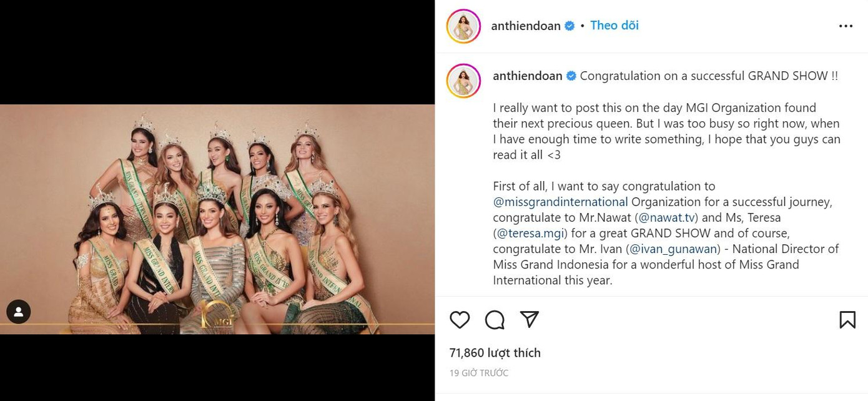
Task: Click the header profile avatar
Action: (463, 26)
